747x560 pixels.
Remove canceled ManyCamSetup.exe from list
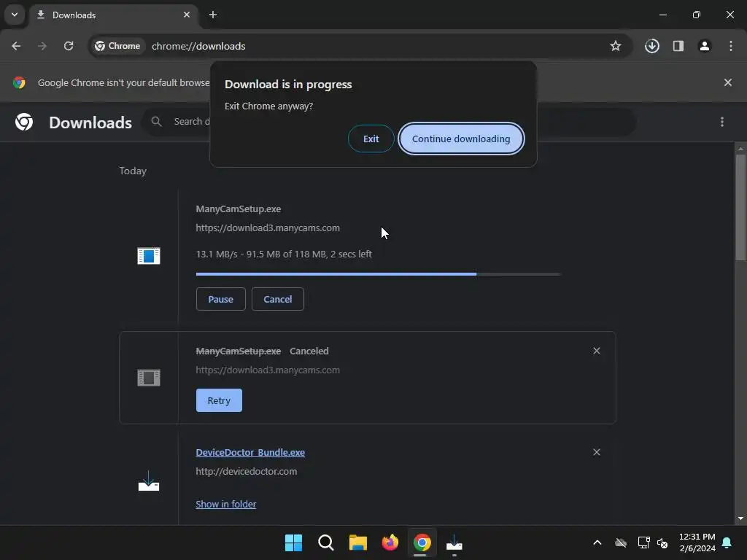(x=597, y=351)
